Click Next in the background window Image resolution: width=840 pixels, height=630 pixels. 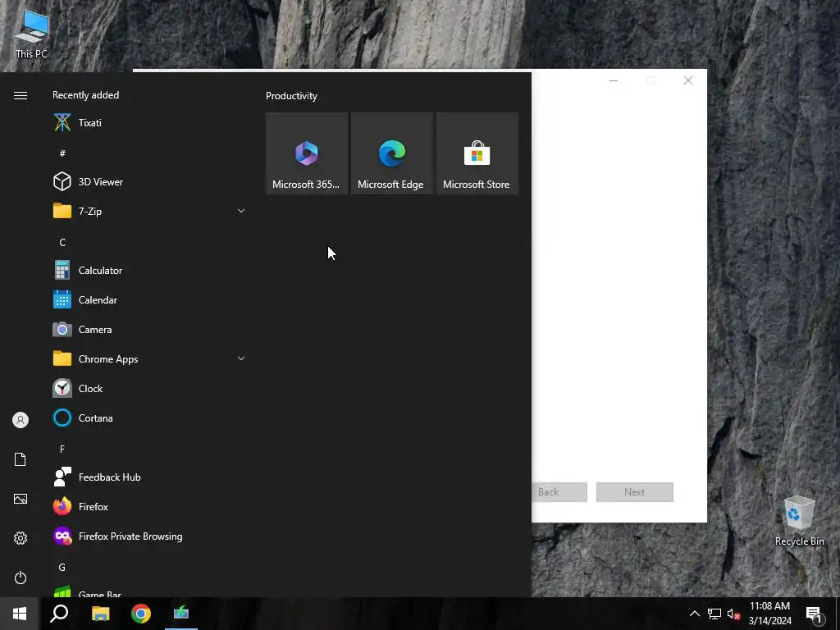(x=635, y=492)
